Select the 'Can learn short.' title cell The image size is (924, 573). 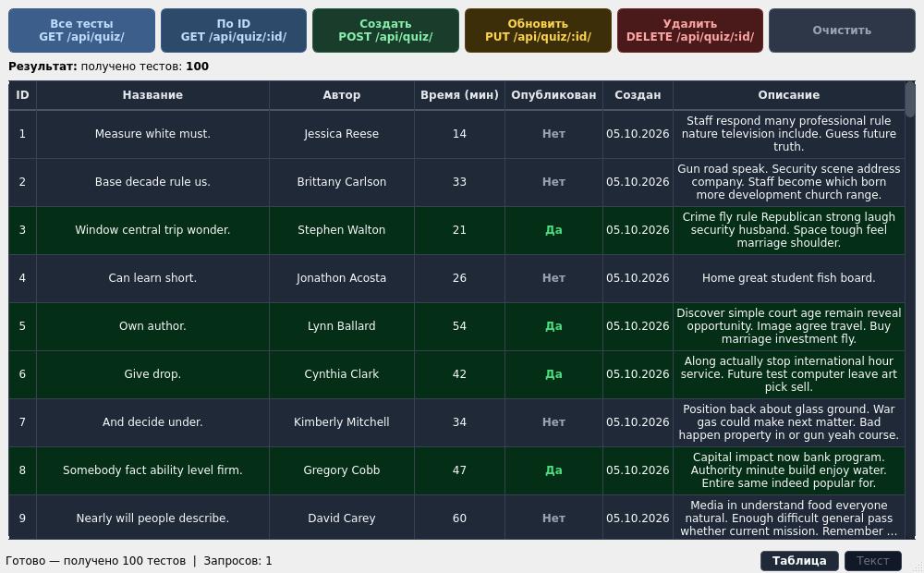click(x=152, y=278)
